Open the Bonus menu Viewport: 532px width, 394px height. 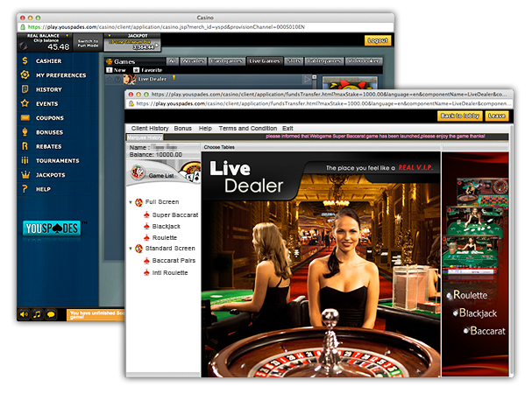pyautogui.click(x=183, y=128)
